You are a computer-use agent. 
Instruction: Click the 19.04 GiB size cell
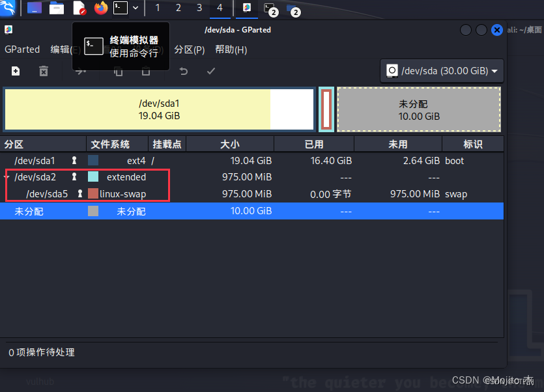tap(251, 161)
